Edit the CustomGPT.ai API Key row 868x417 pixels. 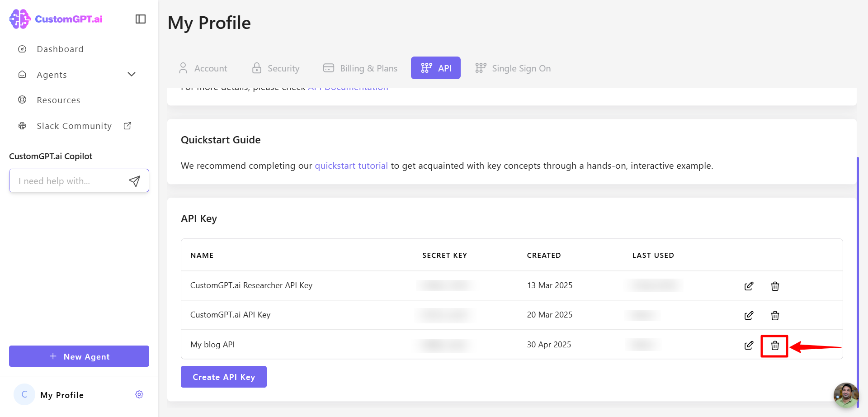click(x=749, y=316)
